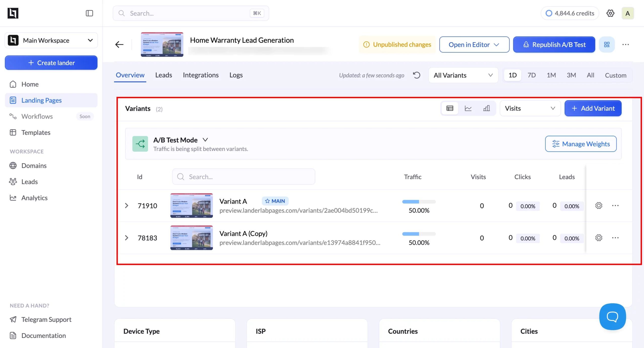Refresh the stats with reload icon
Viewport: 644px width, 348px height.
pyautogui.click(x=417, y=75)
